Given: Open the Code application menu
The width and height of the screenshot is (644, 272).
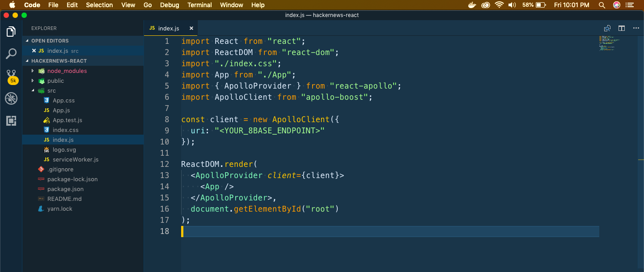Looking at the screenshot, I should coord(32,5).
